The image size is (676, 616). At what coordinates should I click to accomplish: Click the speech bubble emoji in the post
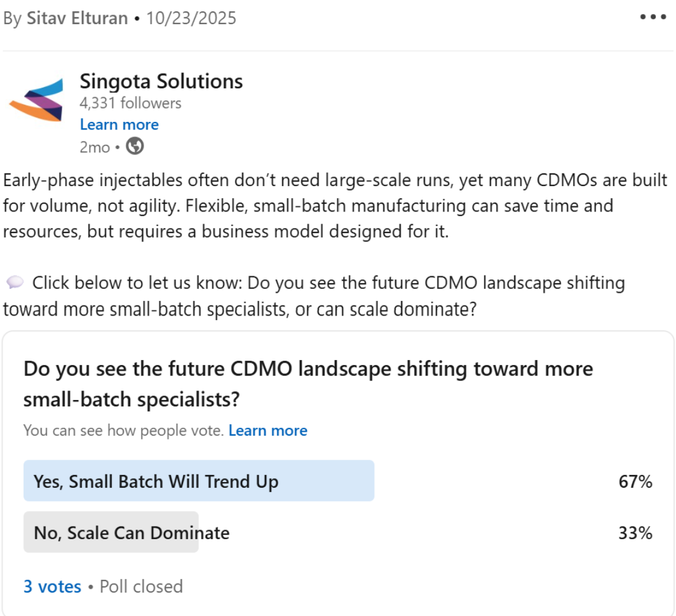15,282
